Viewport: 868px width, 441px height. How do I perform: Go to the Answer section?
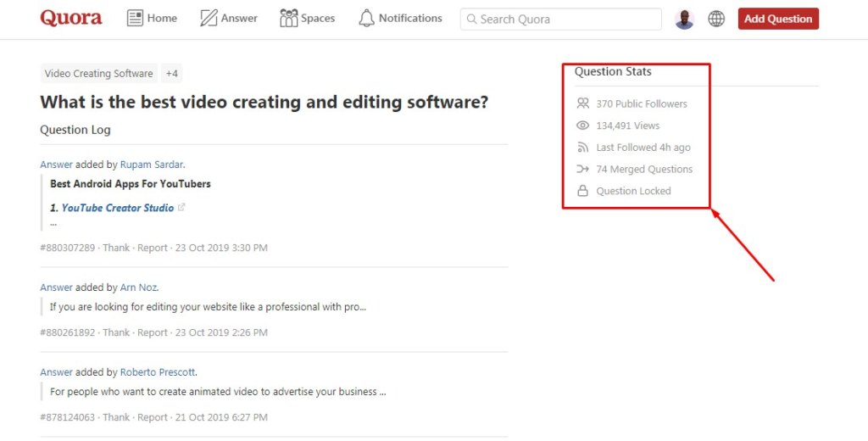coord(229,19)
